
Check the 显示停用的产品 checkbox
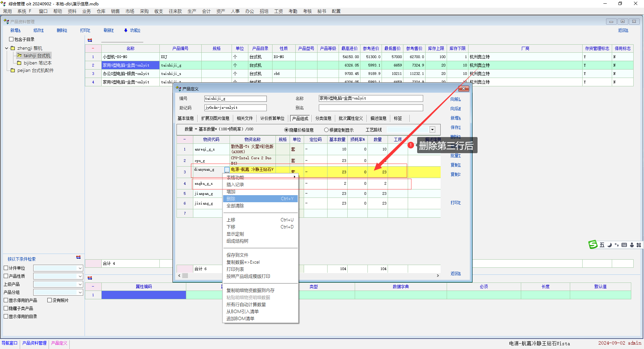(x=6, y=300)
